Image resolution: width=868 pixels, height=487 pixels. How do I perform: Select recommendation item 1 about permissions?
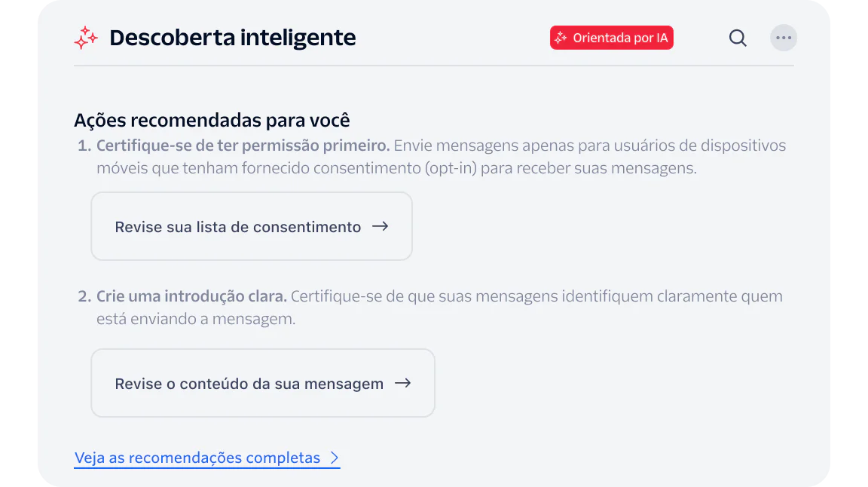pos(441,156)
